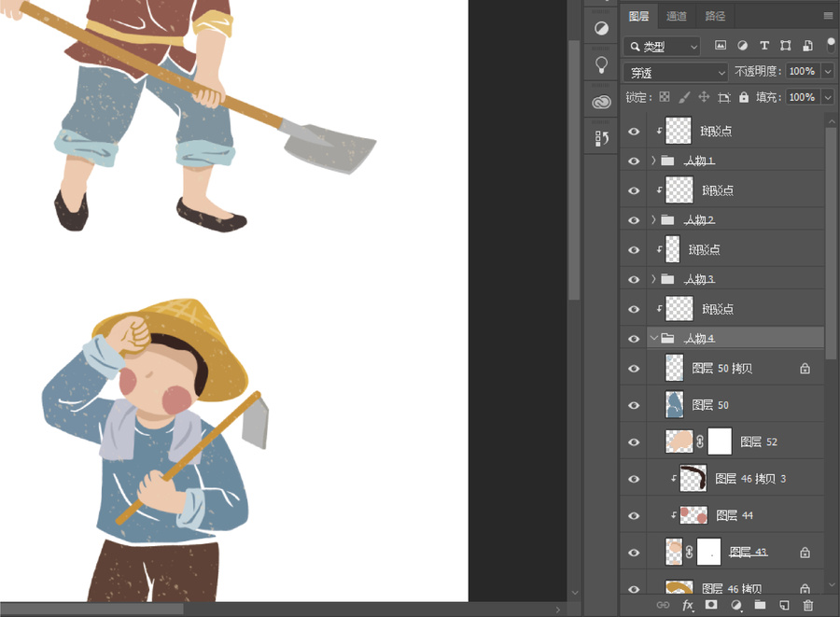Viewport: 840px width, 617px height.
Task: Open the Learn panel lightbulb icon
Action: [x=602, y=64]
